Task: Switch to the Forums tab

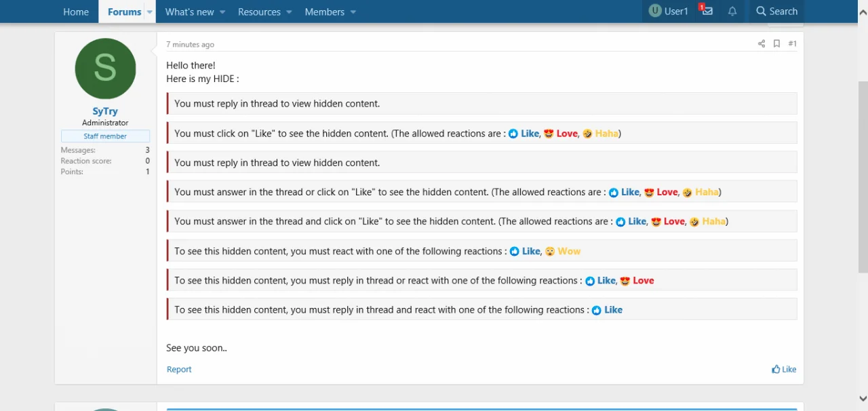Action: (x=124, y=12)
